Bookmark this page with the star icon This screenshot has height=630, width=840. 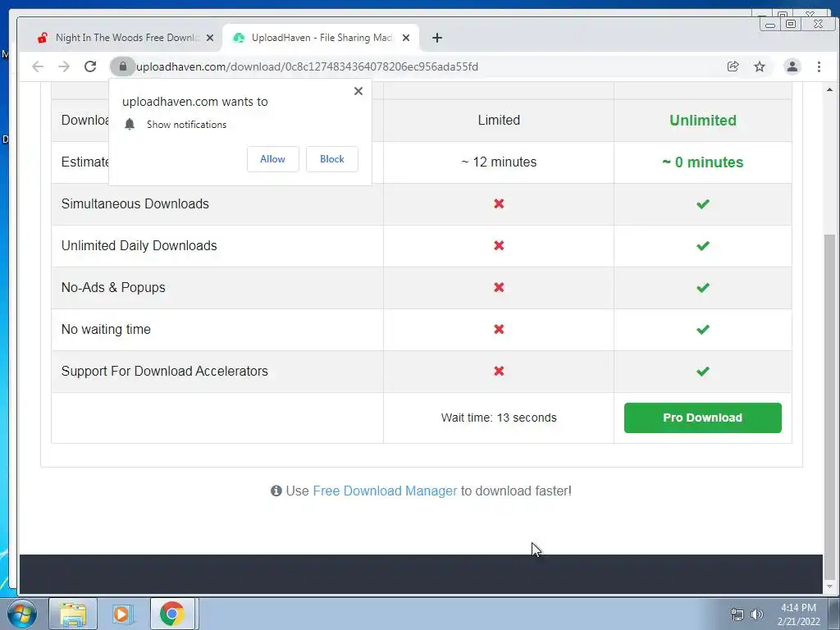760,66
